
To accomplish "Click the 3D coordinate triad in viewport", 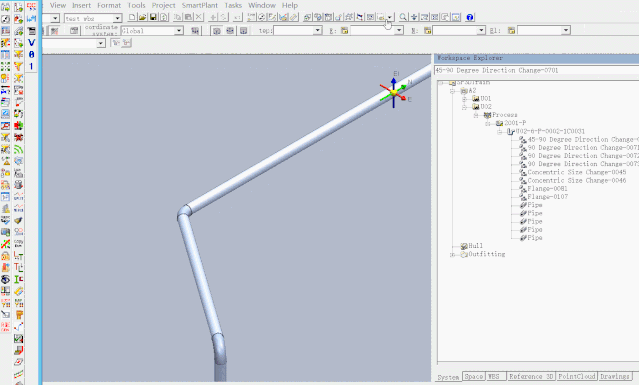I will [x=394, y=93].
